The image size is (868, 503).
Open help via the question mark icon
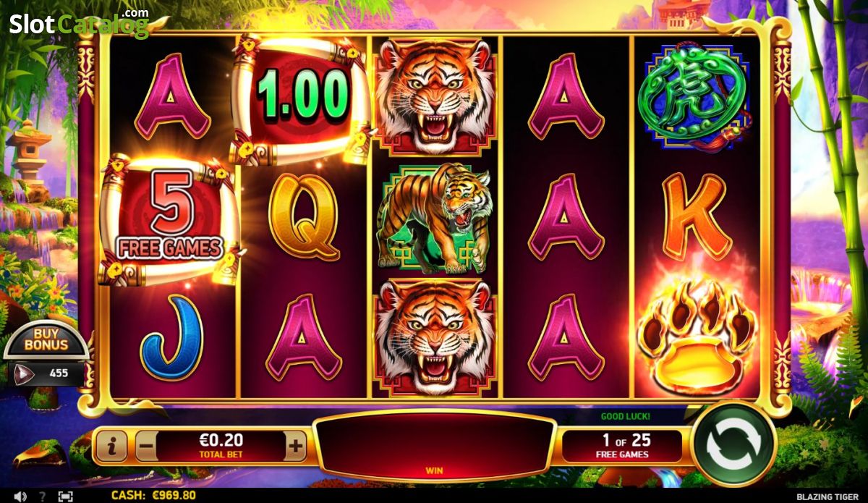[x=43, y=496]
